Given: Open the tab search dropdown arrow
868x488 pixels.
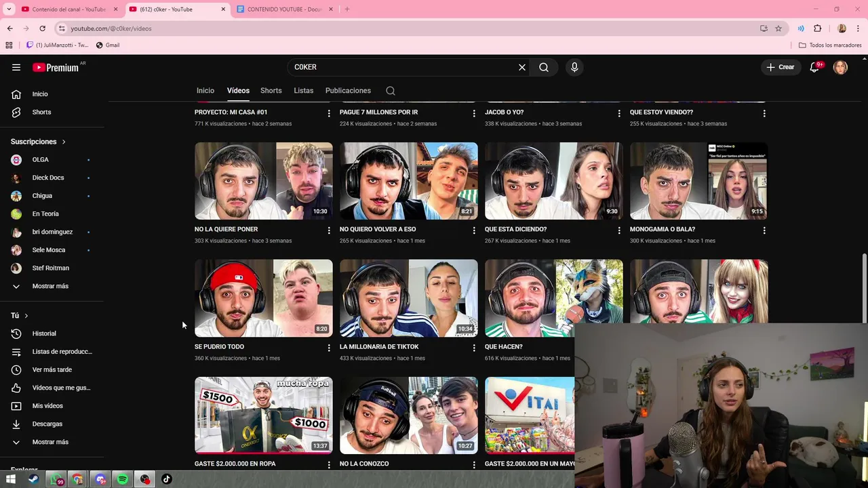Looking at the screenshot, I should 9,9.
